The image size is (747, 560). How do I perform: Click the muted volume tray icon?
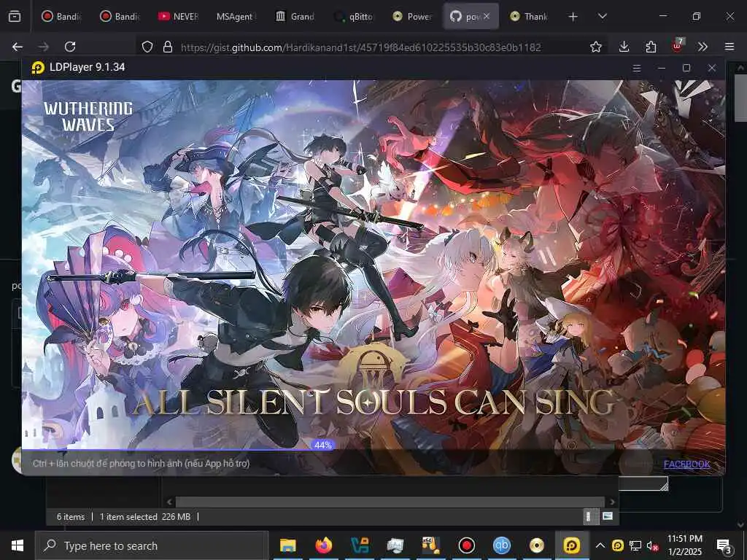point(652,546)
